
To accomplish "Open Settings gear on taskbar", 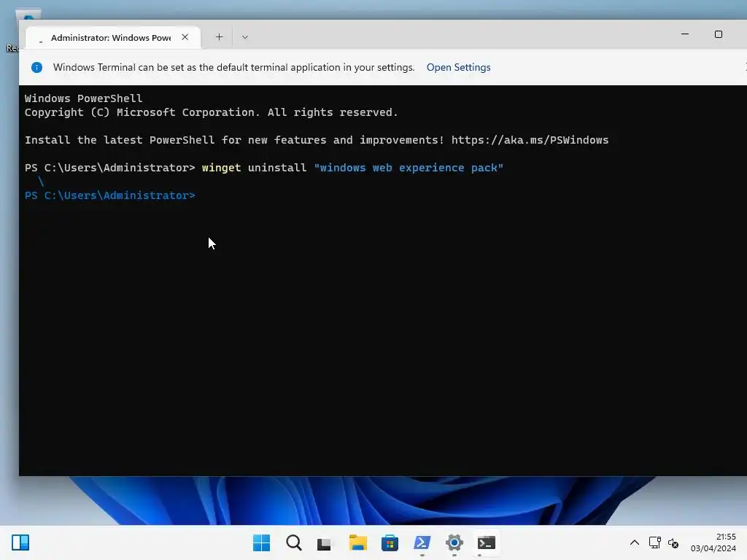I will (454, 542).
